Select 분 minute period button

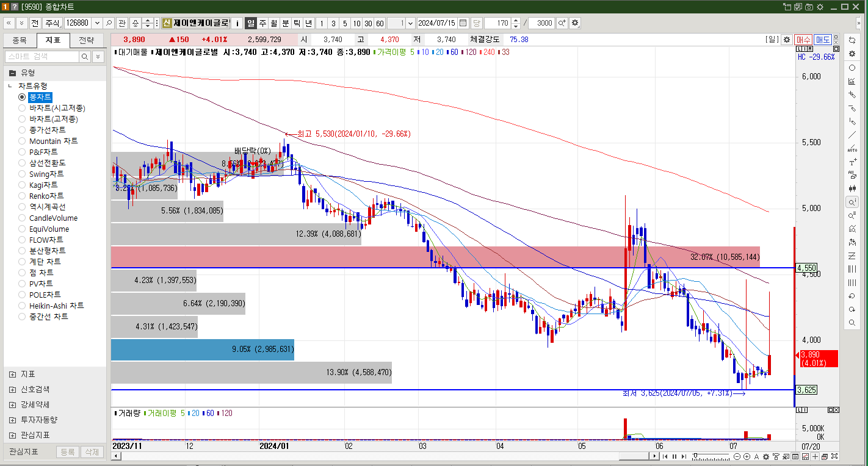pos(286,23)
